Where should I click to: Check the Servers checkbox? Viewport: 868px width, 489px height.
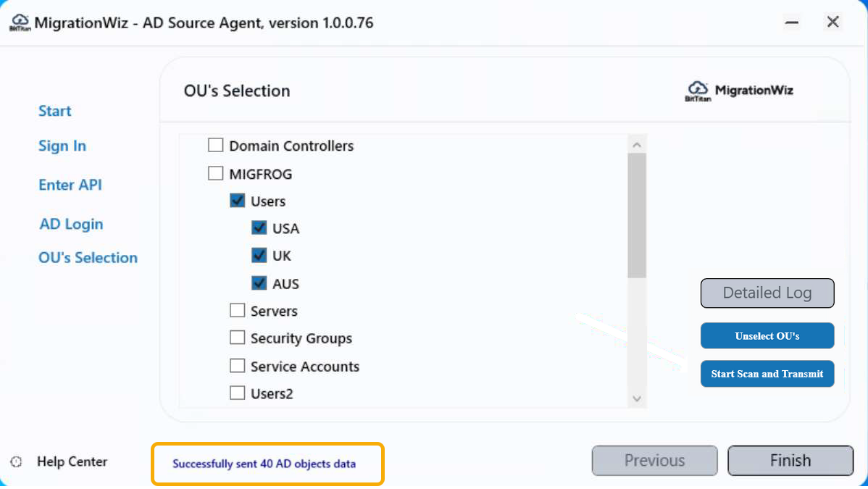click(x=237, y=310)
